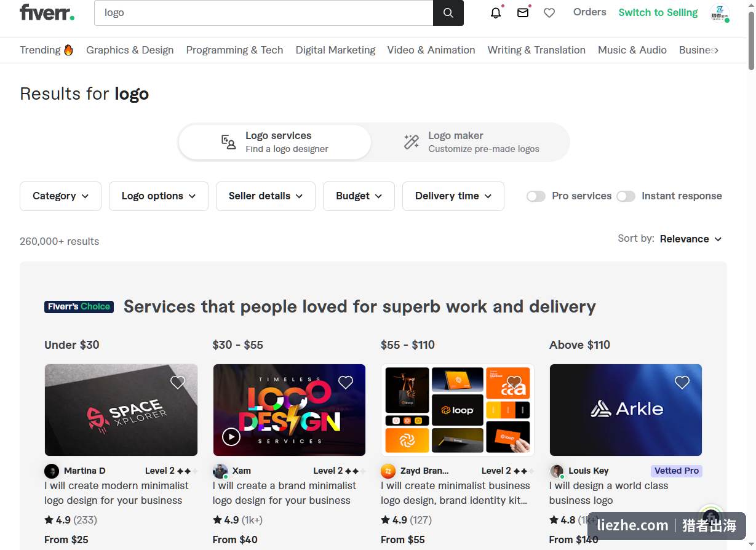Open the Space Xplorer gig thumbnail

tap(121, 410)
